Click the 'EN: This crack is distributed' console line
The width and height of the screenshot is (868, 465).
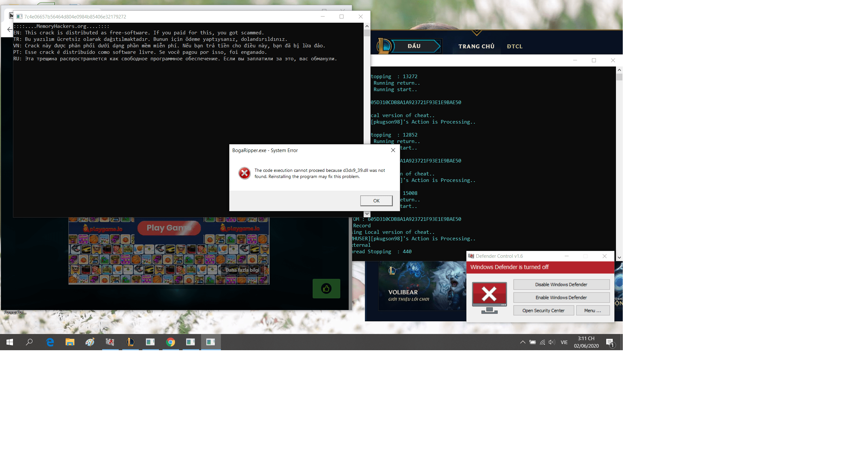[x=139, y=33]
